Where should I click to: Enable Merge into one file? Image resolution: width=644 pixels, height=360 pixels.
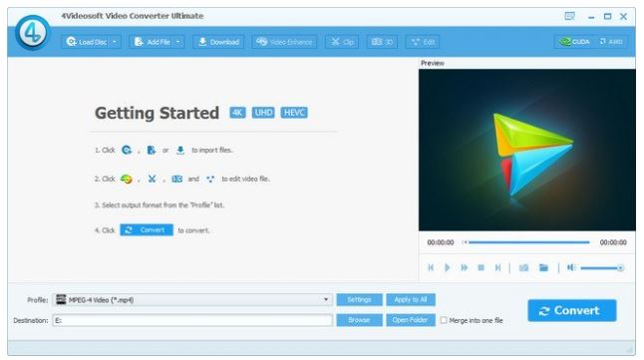(x=444, y=320)
